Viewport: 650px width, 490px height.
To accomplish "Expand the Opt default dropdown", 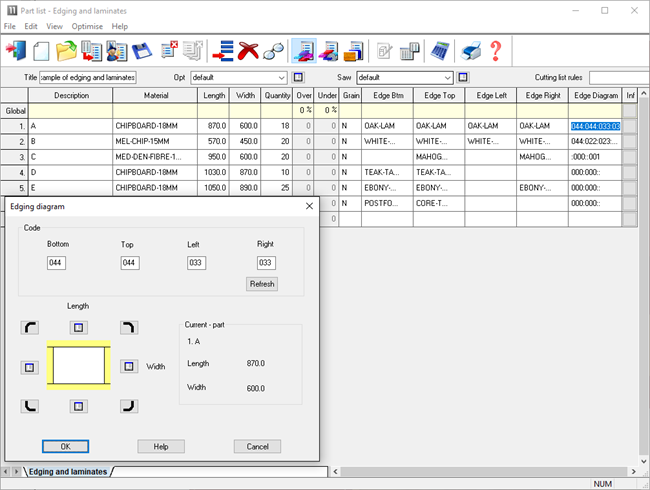I will click(281, 77).
